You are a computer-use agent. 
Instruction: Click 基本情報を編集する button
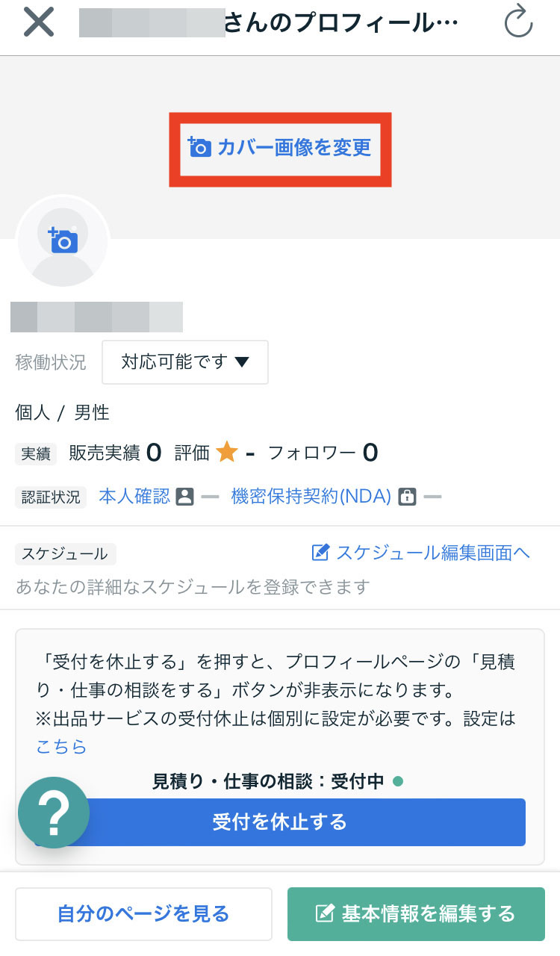416,913
